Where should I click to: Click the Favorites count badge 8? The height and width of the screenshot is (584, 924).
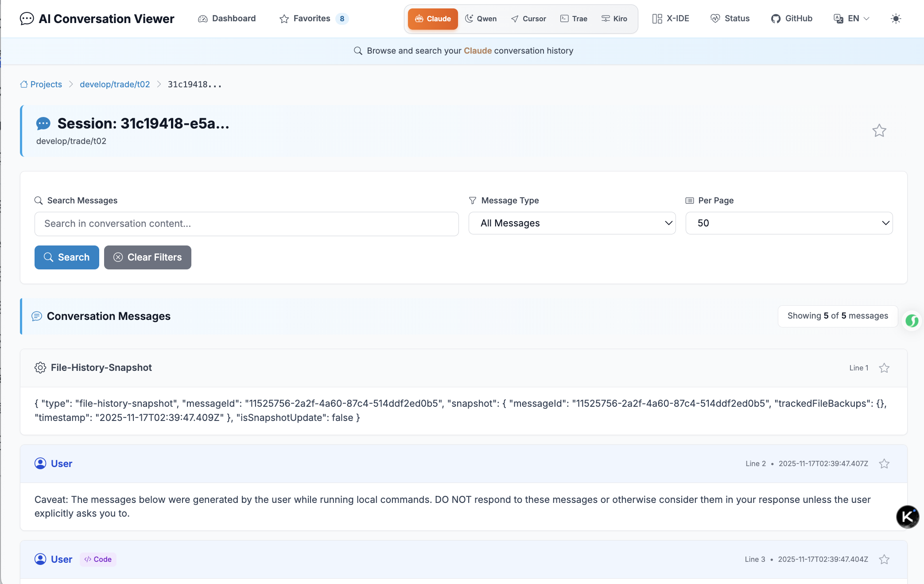342,19
